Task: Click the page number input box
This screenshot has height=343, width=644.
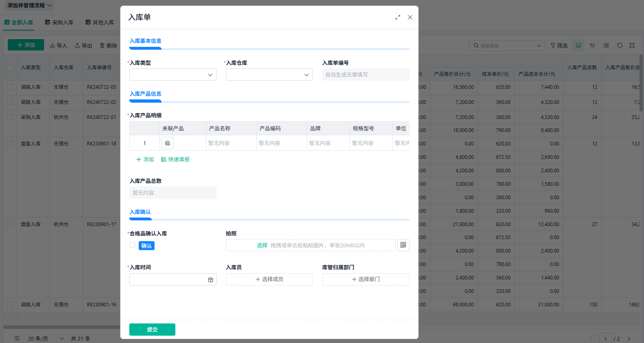Action: tap(605, 338)
